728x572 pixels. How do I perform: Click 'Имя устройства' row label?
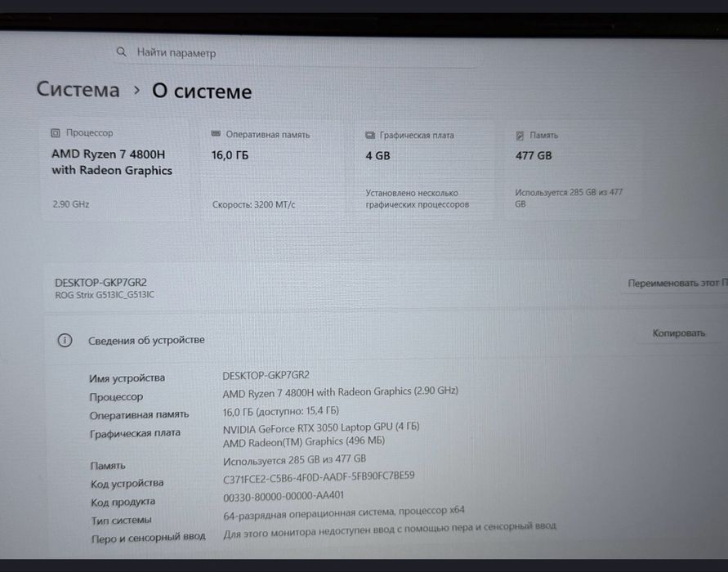coord(127,378)
